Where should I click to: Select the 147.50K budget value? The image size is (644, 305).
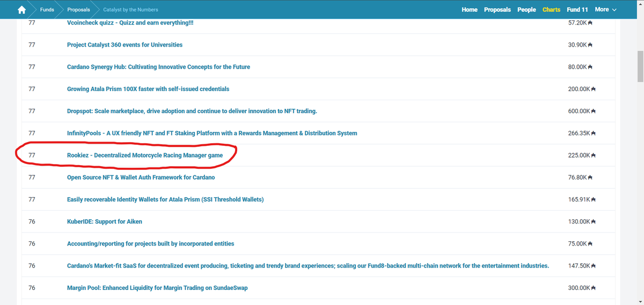[x=582, y=266]
